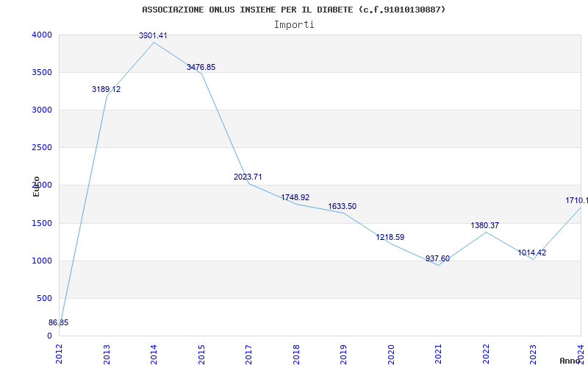Select the peak value label 3901.41

(153, 35)
